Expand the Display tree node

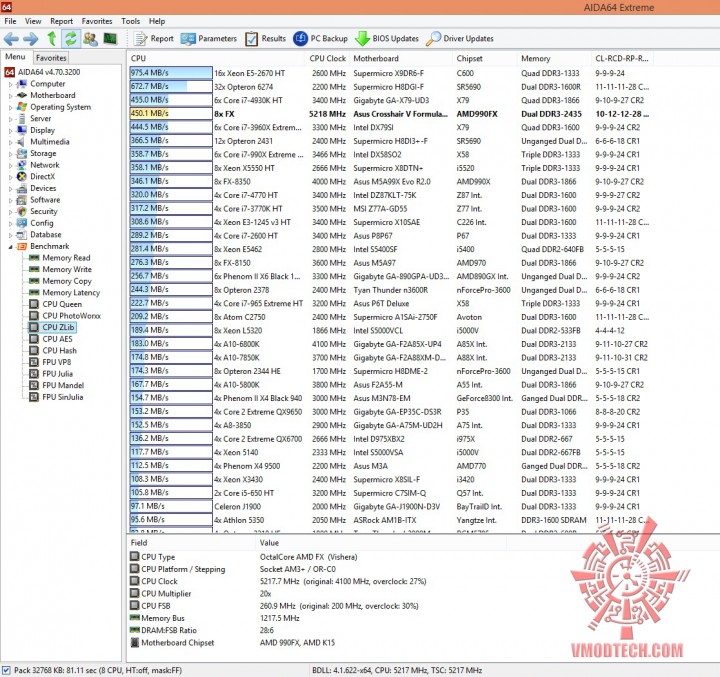(x=10, y=130)
